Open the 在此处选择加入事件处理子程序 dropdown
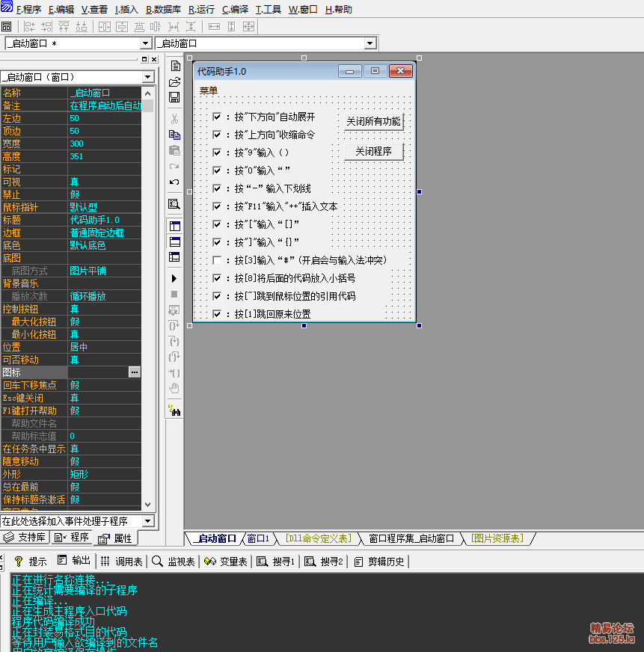This screenshot has height=652, width=644. point(147,521)
